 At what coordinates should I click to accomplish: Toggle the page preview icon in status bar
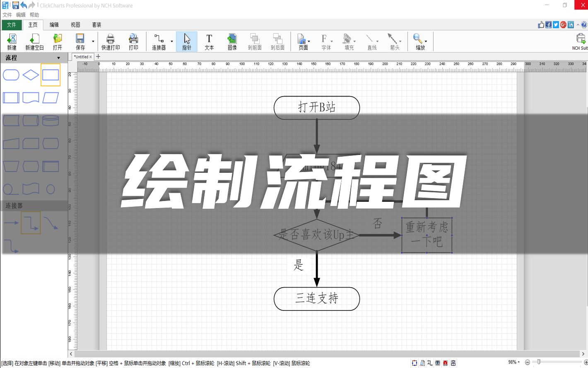coord(422,363)
